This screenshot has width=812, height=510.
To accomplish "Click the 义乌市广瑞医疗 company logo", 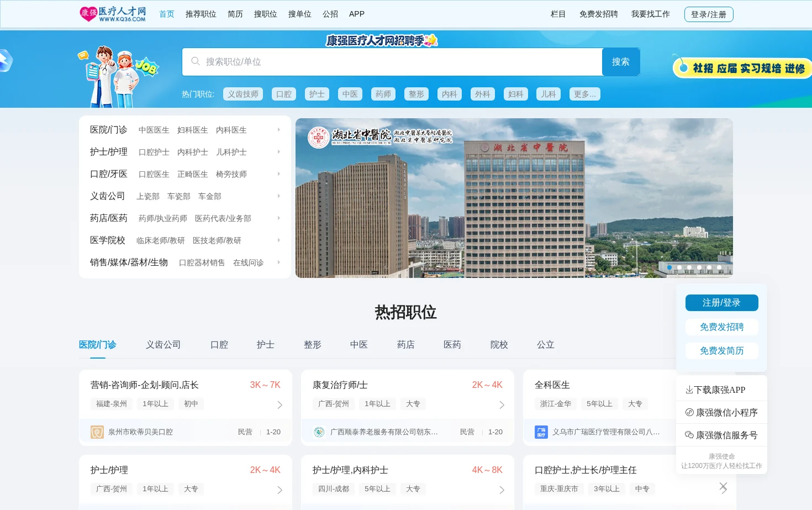I will [x=541, y=432].
